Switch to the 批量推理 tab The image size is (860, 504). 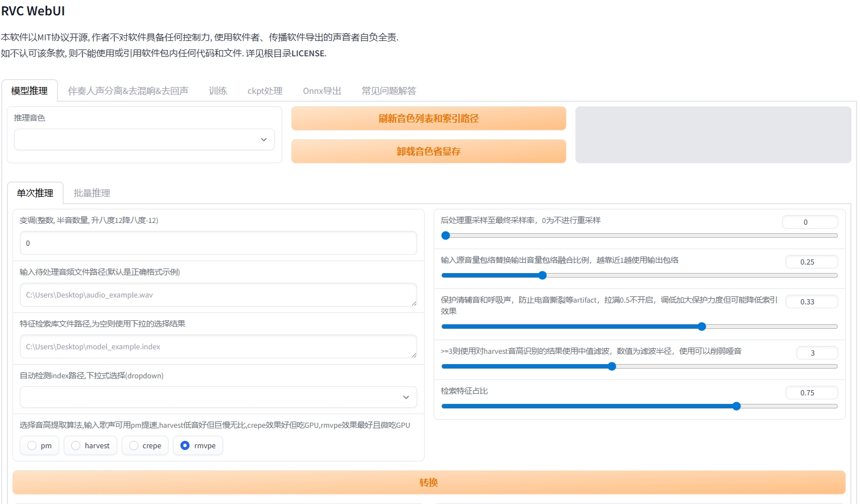tap(91, 193)
